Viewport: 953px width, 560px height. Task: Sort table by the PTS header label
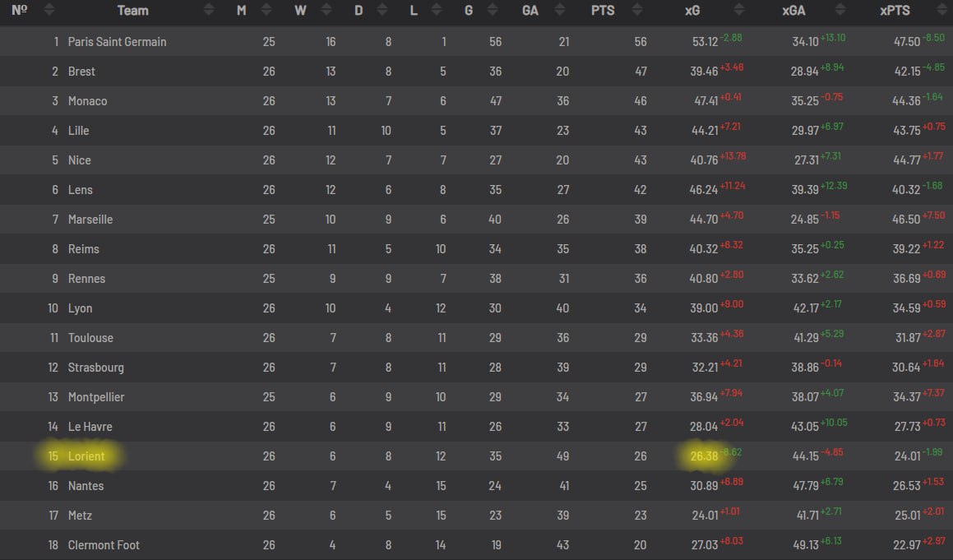coord(603,11)
